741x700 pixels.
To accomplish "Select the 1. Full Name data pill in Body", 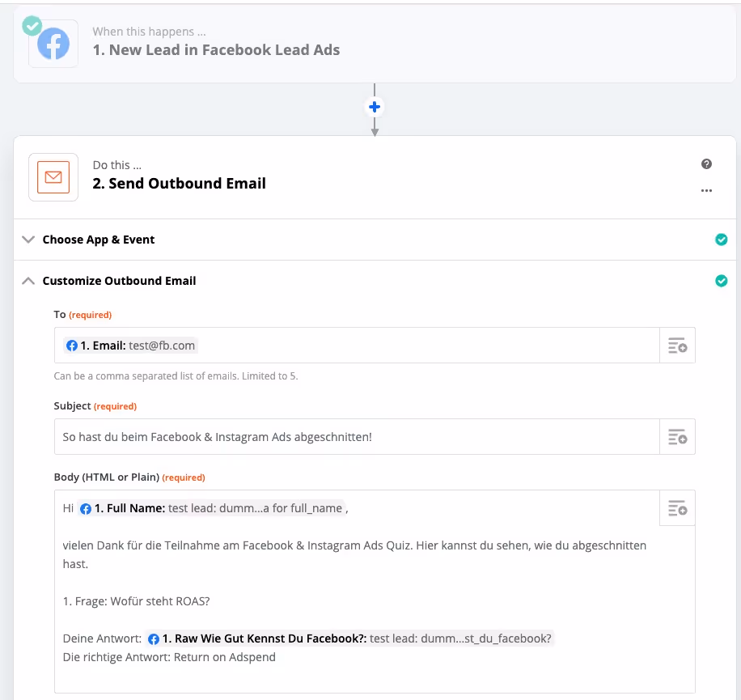I will pos(211,508).
